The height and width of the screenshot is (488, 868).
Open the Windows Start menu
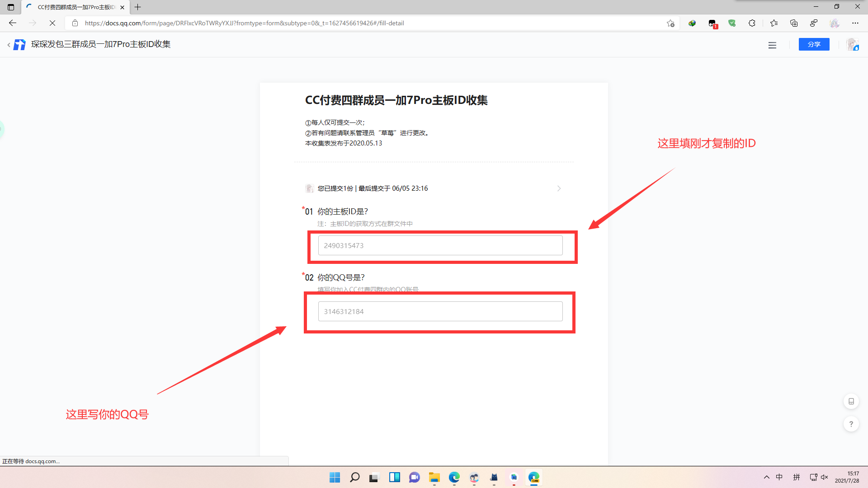pyautogui.click(x=335, y=477)
